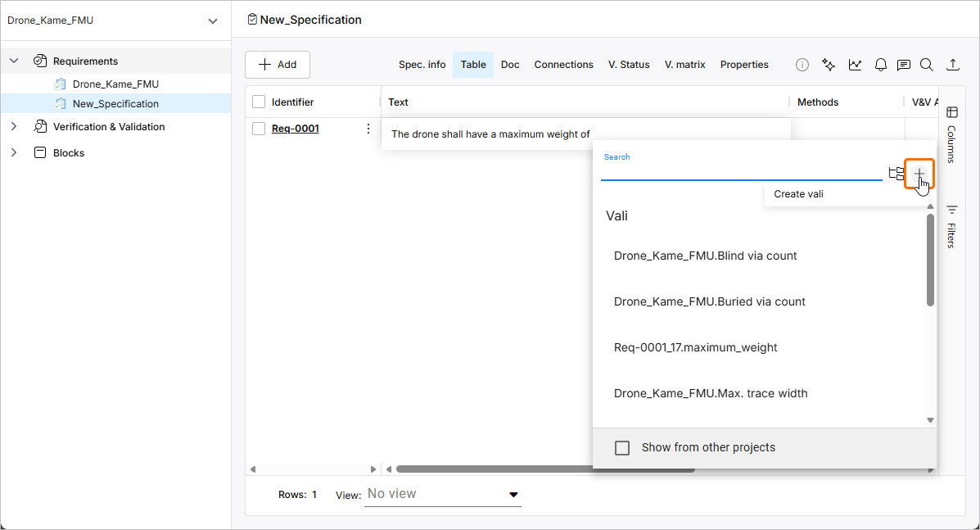Open notifications bell icon
The image size is (980, 530).
click(881, 65)
